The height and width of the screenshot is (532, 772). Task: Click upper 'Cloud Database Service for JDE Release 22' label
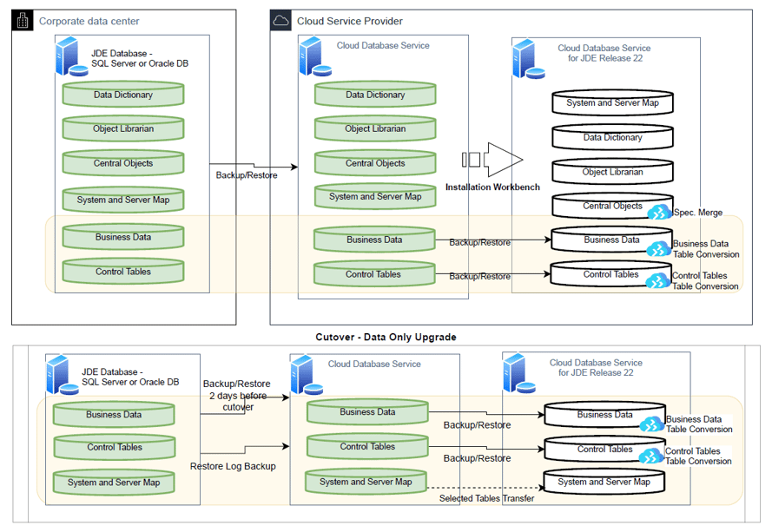[604, 53]
